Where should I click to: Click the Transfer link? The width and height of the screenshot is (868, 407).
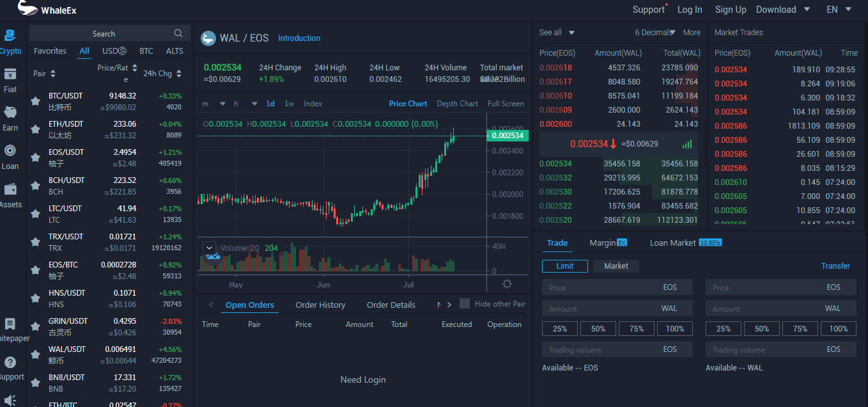(x=835, y=266)
